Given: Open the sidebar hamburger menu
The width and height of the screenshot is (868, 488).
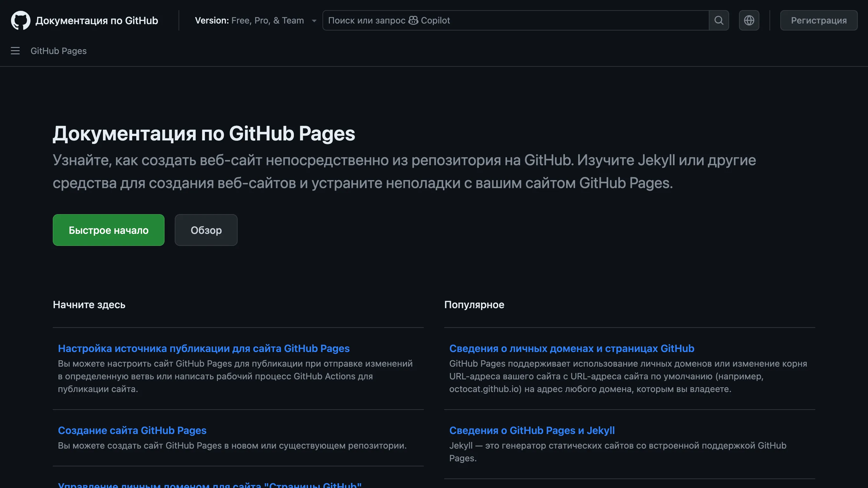Looking at the screenshot, I should coord(15,51).
